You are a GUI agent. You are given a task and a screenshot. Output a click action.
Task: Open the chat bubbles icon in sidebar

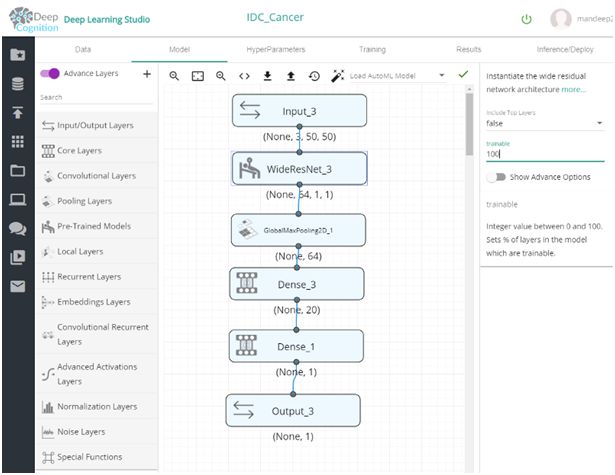17,228
